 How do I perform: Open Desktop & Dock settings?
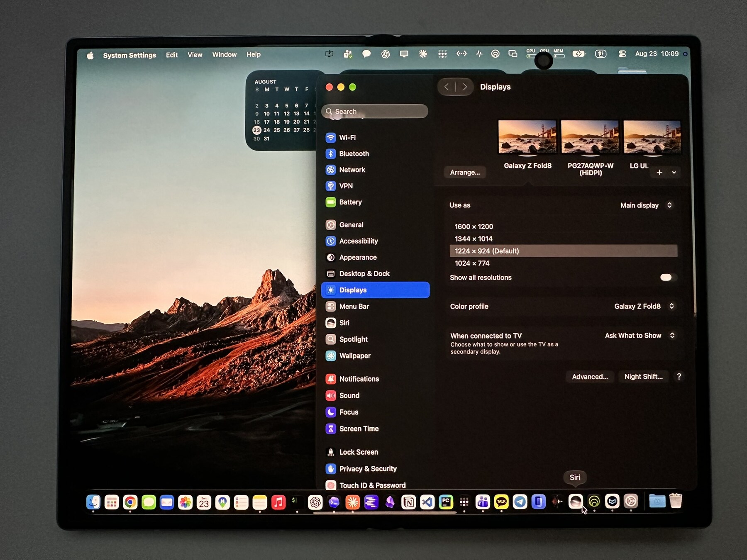[x=375, y=274]
